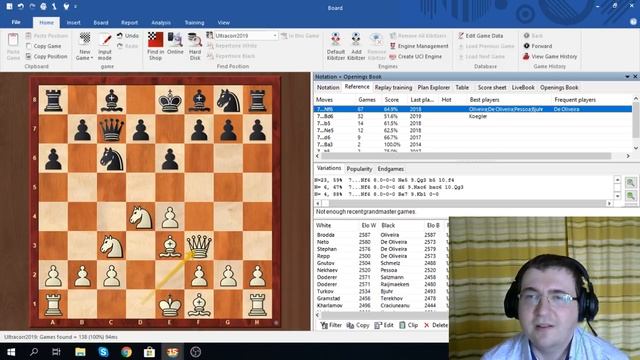Switch to the Training ribbon tab

[194, 23]
